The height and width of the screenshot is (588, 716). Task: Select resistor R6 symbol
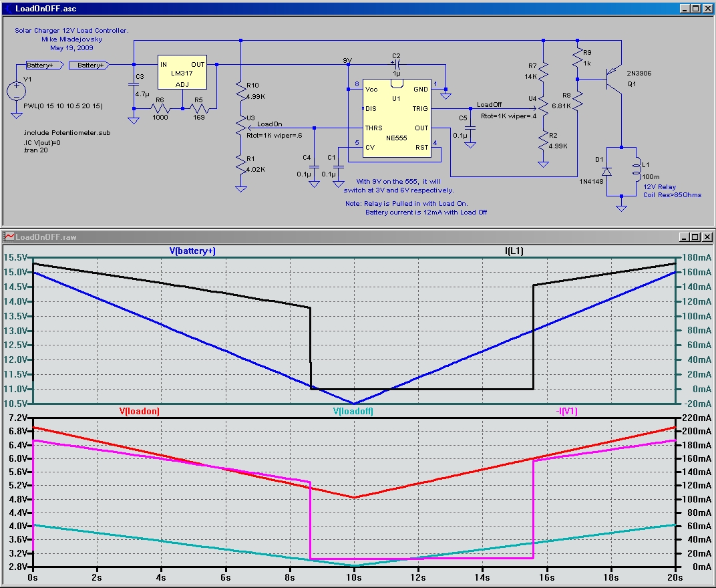click(x=160, y=109)
